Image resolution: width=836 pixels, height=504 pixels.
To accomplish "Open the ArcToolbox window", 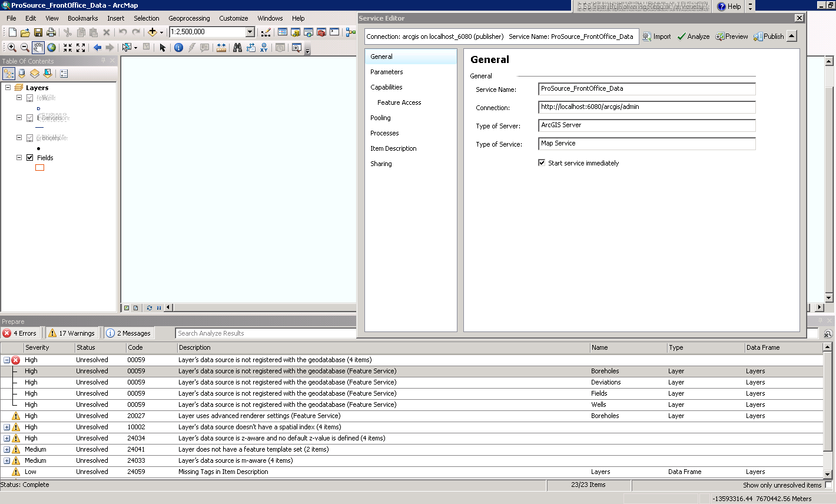I will (x=321, y=32).
